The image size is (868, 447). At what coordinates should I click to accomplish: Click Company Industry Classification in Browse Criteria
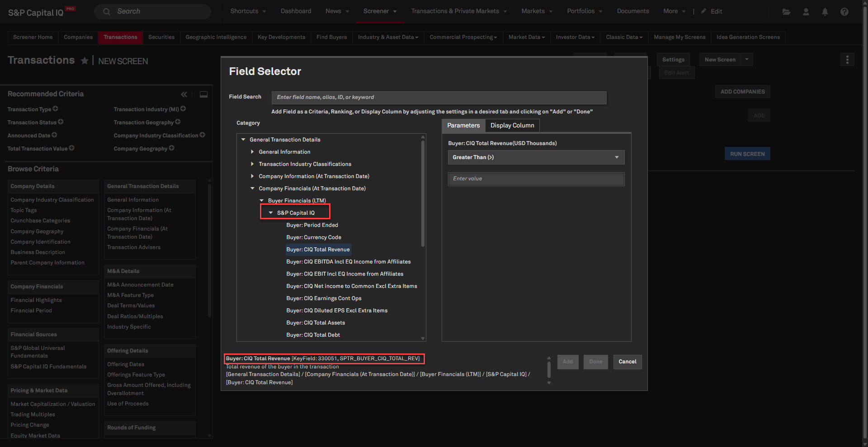point(52,200)
